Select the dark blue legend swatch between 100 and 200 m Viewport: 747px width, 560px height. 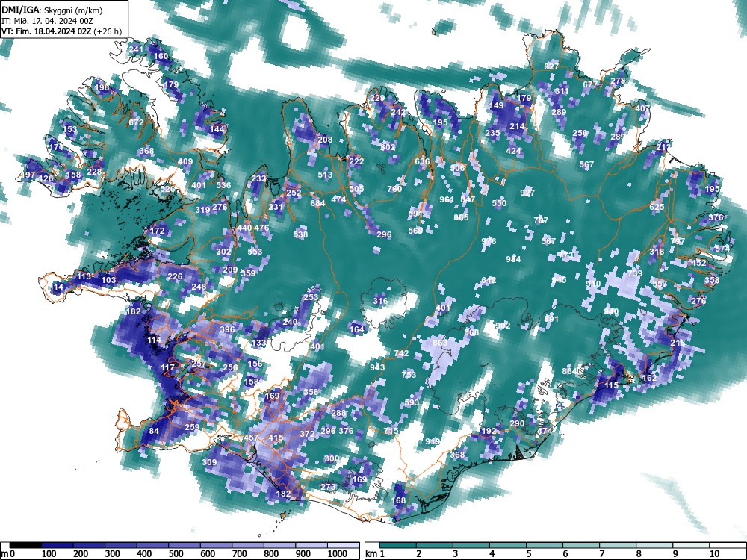coord(58,545)
